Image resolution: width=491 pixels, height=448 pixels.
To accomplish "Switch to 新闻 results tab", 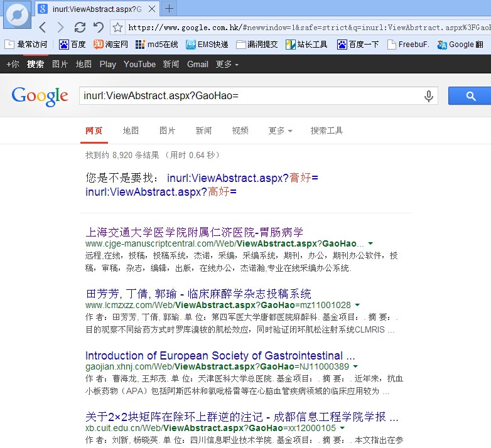I will [x=204, y=131].
